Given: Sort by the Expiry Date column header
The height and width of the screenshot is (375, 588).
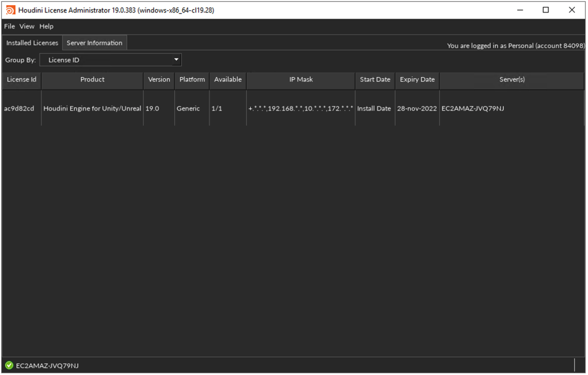Looking at the screenshot, I should 417,79.
